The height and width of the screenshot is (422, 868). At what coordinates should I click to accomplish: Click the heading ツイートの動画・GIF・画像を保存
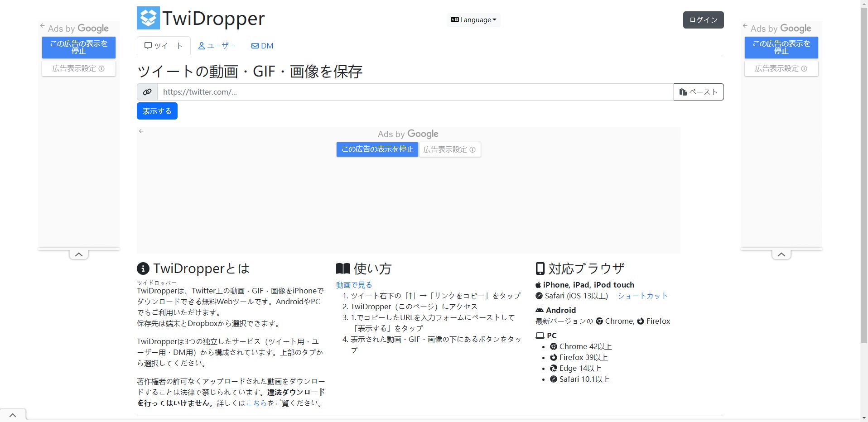point(250,72)
